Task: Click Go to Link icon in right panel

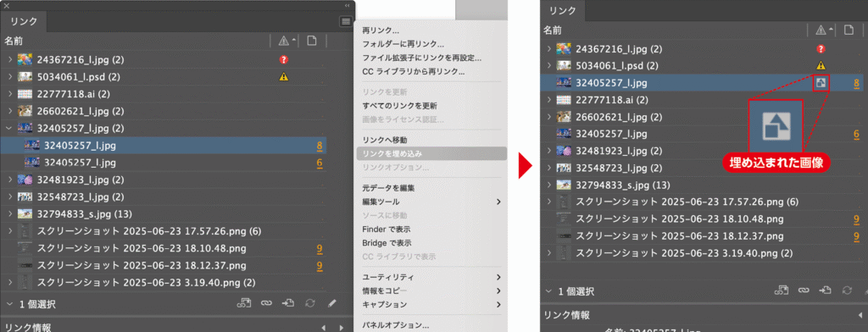Action: (826, 290)
